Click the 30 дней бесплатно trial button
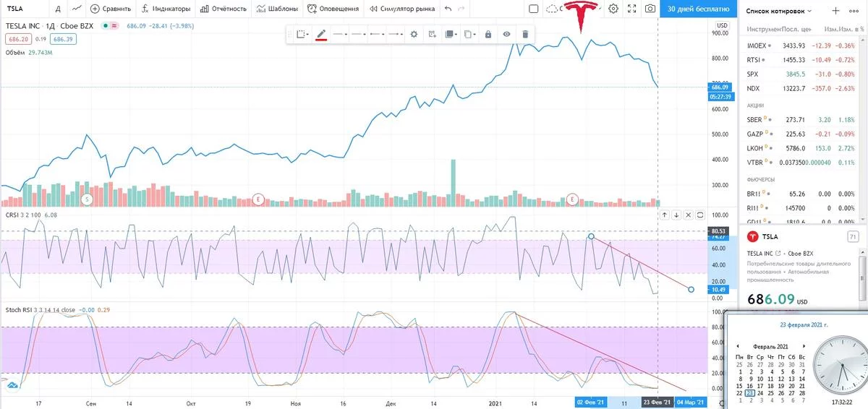 (698, 9)
